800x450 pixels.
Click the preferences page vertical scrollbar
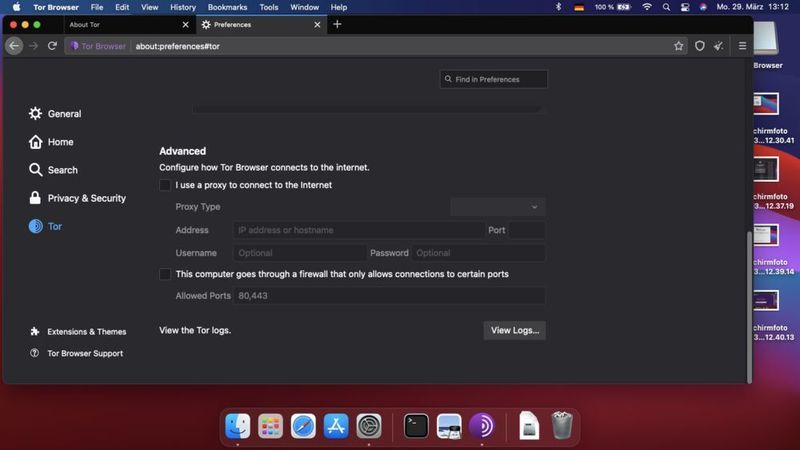pyautogui.click(x=749, y=306)
